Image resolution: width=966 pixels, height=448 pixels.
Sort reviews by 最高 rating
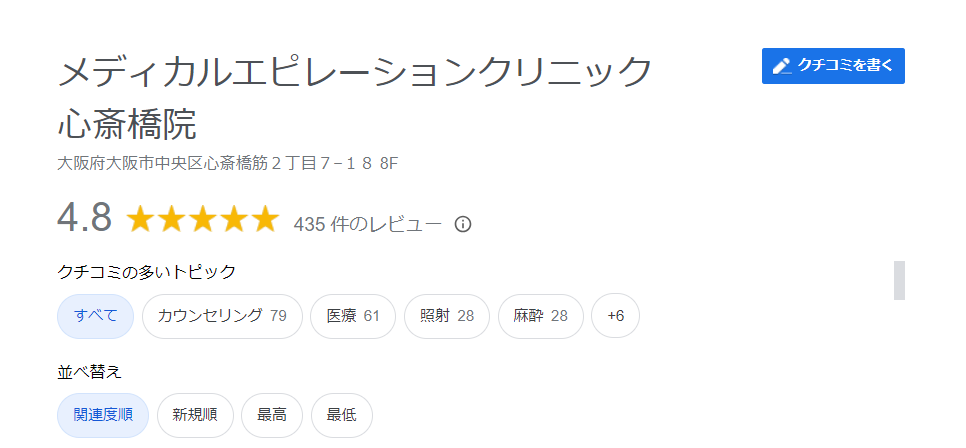tap(272, 415)
